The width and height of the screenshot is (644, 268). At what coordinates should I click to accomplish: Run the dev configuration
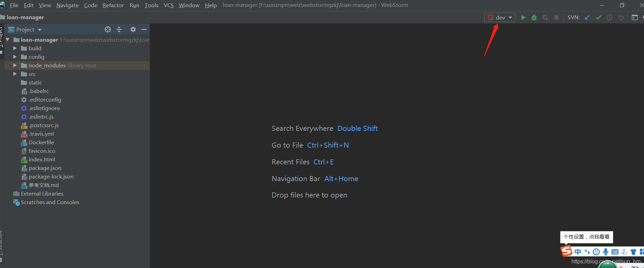523,17
